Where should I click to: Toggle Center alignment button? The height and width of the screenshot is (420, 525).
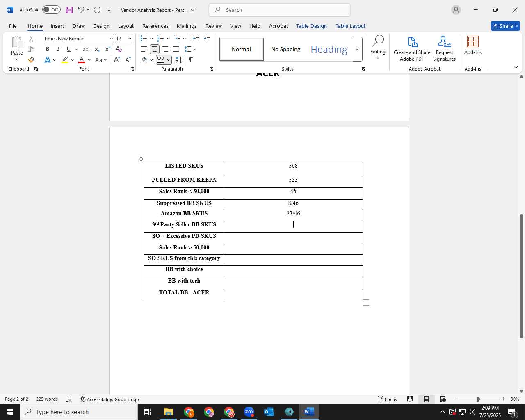click(x=155, y=49)
